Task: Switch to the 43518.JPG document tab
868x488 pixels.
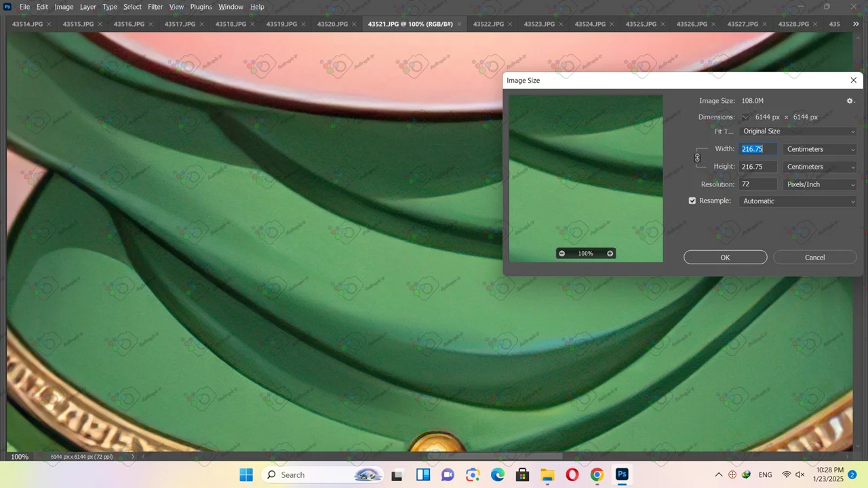Action: 231,24
